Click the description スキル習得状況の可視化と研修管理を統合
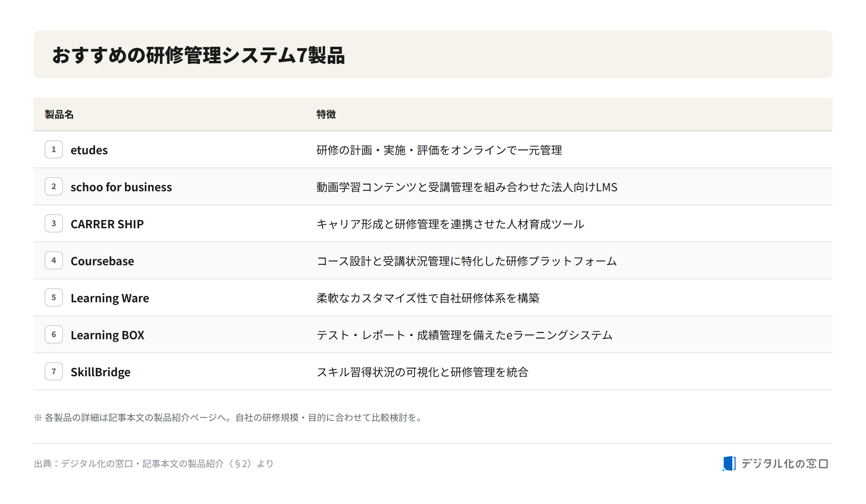Viewport: 866px width, 504px height. 422,372
